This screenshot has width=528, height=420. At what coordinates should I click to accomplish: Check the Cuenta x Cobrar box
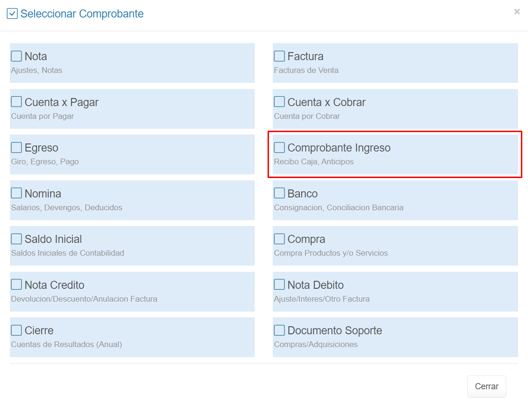pyautogui.click(x=279, y=102)
